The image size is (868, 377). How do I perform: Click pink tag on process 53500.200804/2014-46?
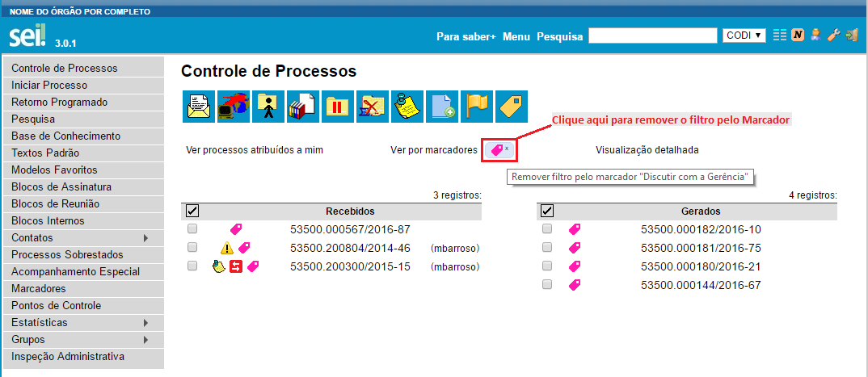tap(244, 248)
